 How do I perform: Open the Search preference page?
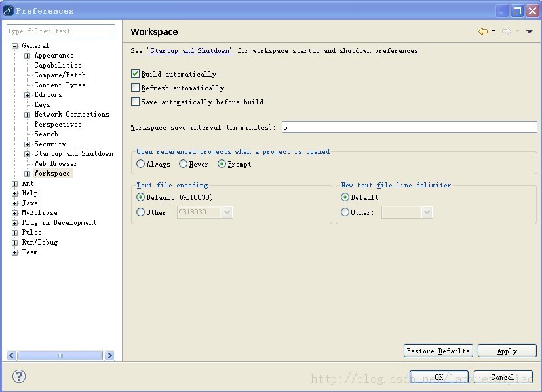pyautogui.click(x=47, y=134)
